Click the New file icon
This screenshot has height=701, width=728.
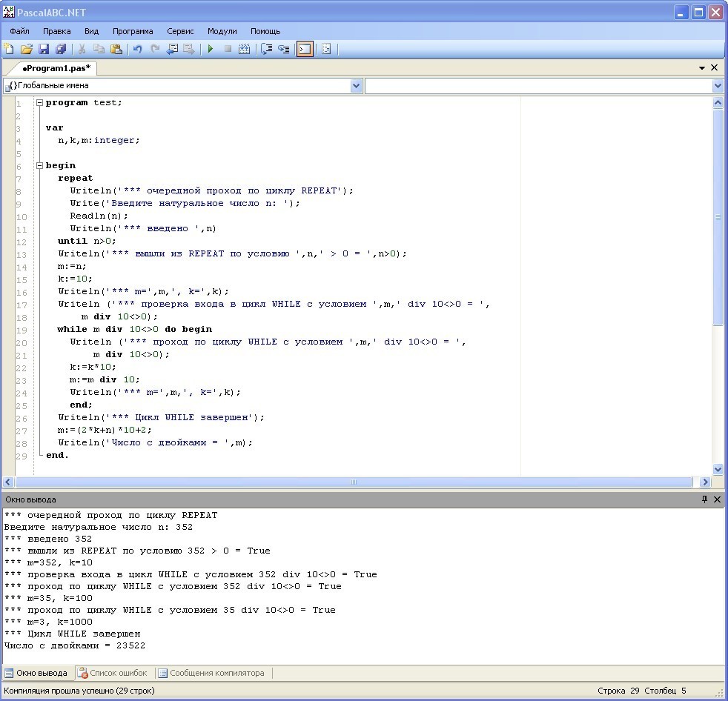[x=9, y=50]
